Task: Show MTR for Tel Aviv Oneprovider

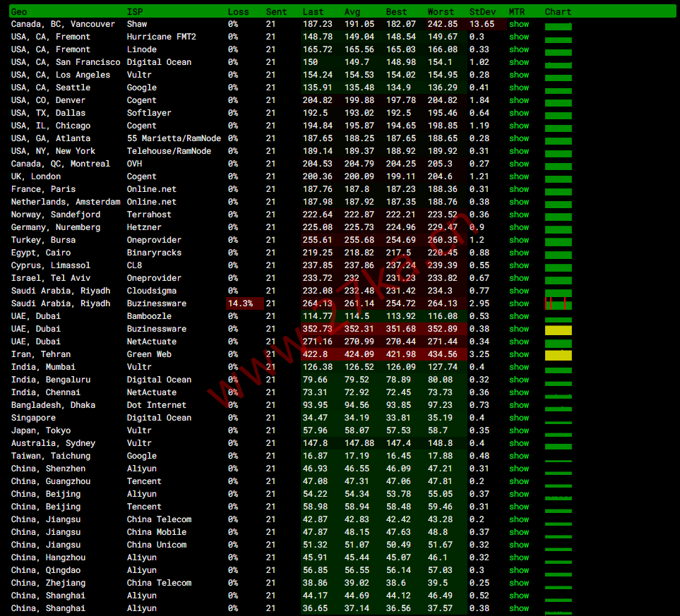Action: coord(519,278)
